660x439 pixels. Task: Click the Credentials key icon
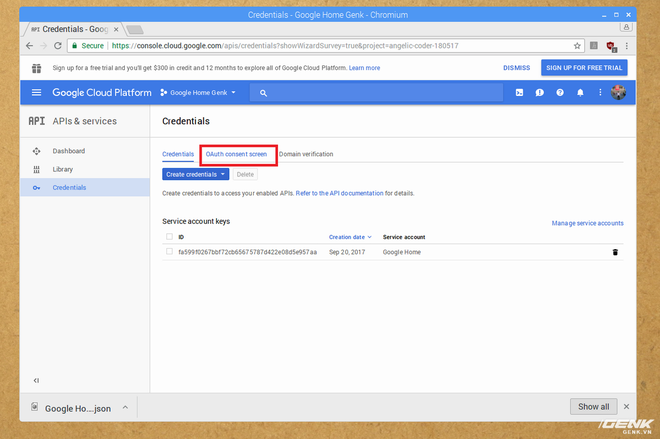click(37, 188)
